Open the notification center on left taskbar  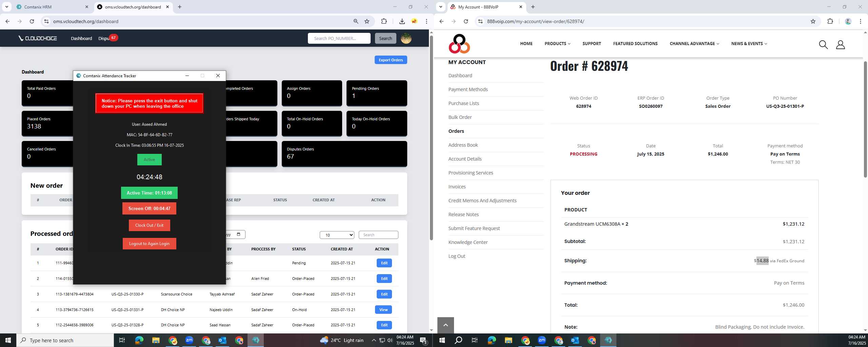(424, 340)
